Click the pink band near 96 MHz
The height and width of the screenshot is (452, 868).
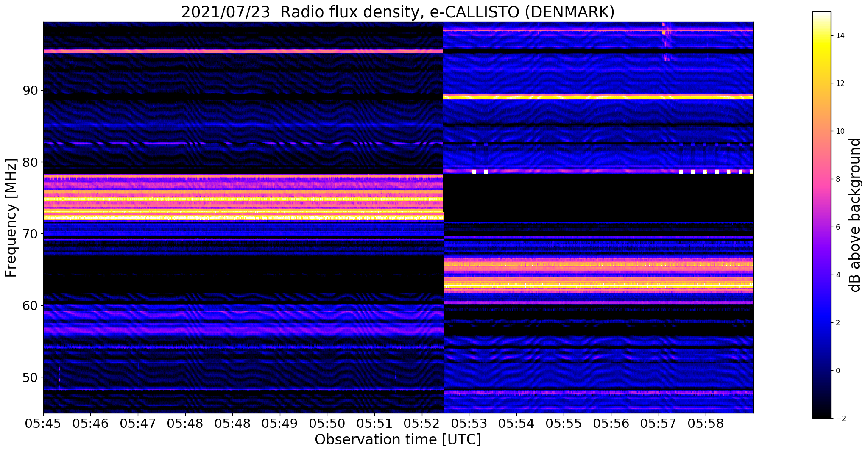tap(243, 51)
